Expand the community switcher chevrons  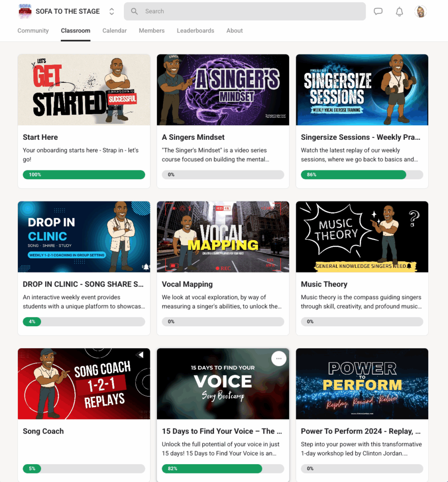(x=112, y=11)
